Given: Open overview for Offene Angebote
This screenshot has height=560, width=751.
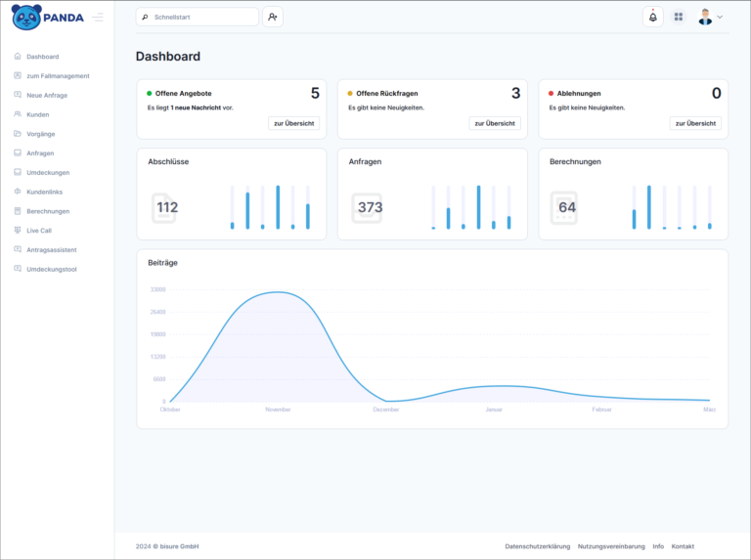Looking at the screenshot, I should coord(293,123).
